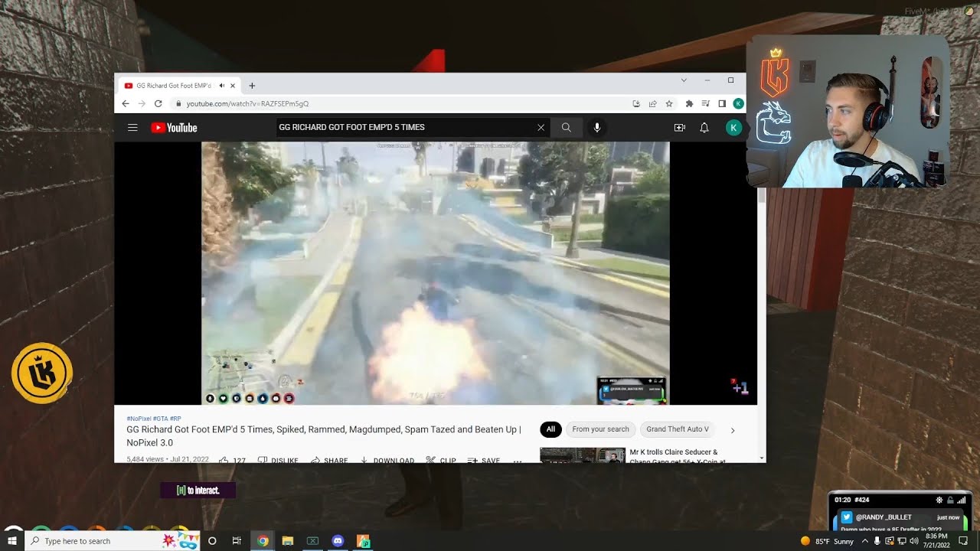The image size is (980, 551).
Task: Go back in Chrome
Action: 126,103
